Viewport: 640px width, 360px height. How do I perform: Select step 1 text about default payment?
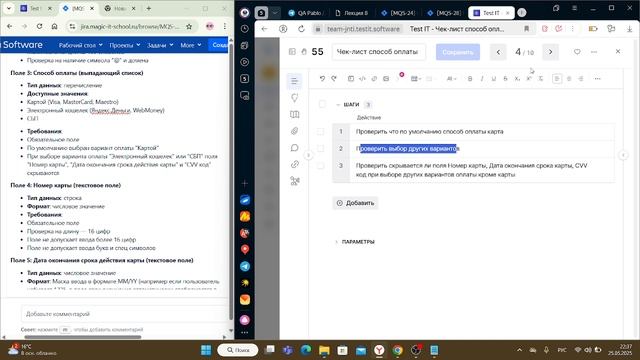click(x=429, y=131)
